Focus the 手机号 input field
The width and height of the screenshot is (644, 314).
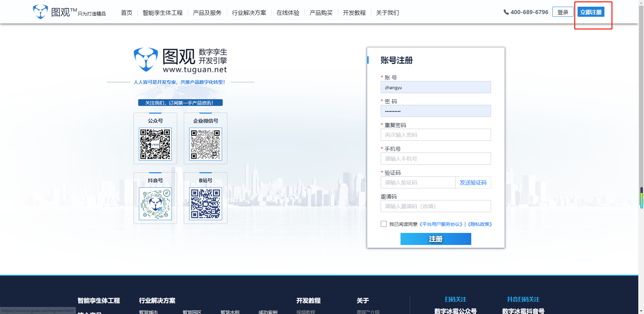tap(436, 159)
